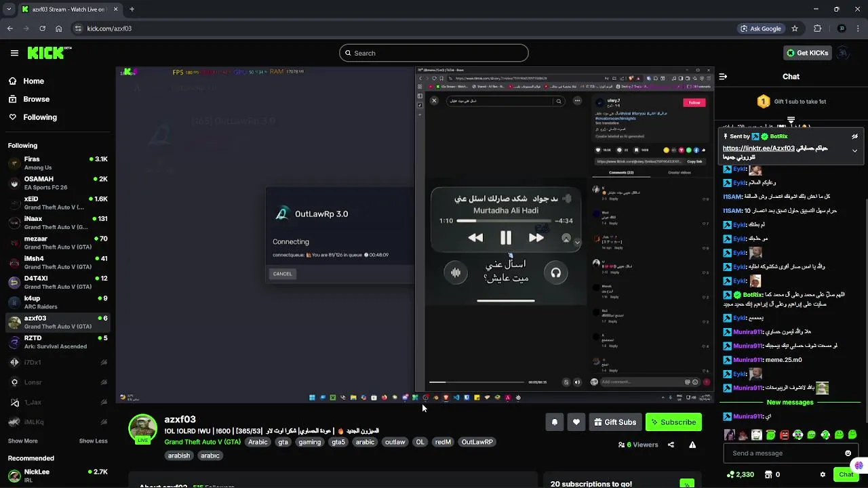868x488 pixels.
Task: Rewind track in stream media player
Action: [475, 238]
